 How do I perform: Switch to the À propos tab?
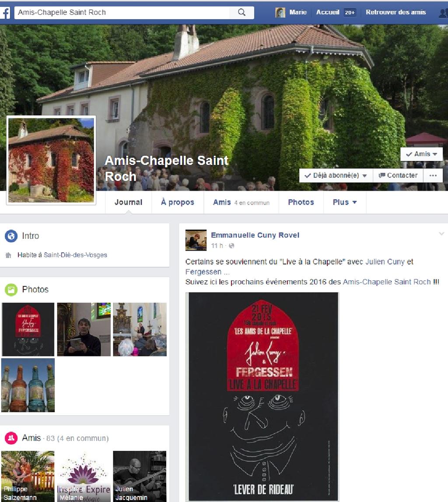[178, 202]
